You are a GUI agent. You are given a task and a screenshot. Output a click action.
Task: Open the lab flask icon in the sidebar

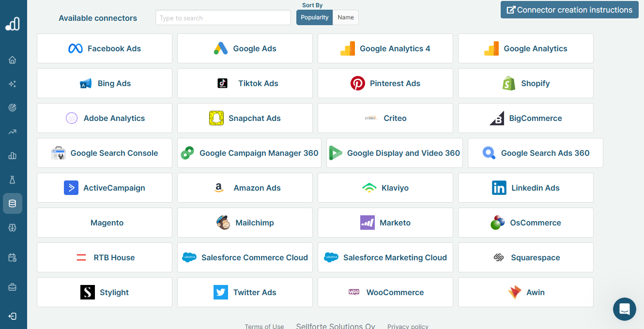[x=13, y=179]
